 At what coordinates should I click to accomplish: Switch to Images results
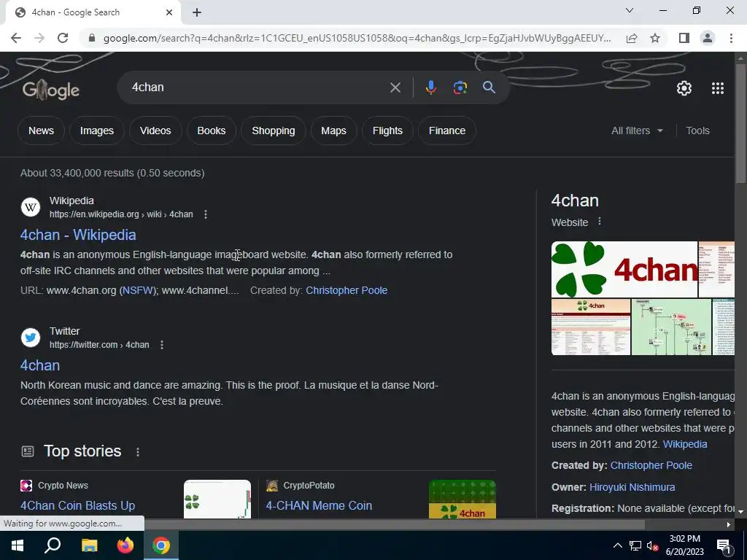[x=97, y=131]
